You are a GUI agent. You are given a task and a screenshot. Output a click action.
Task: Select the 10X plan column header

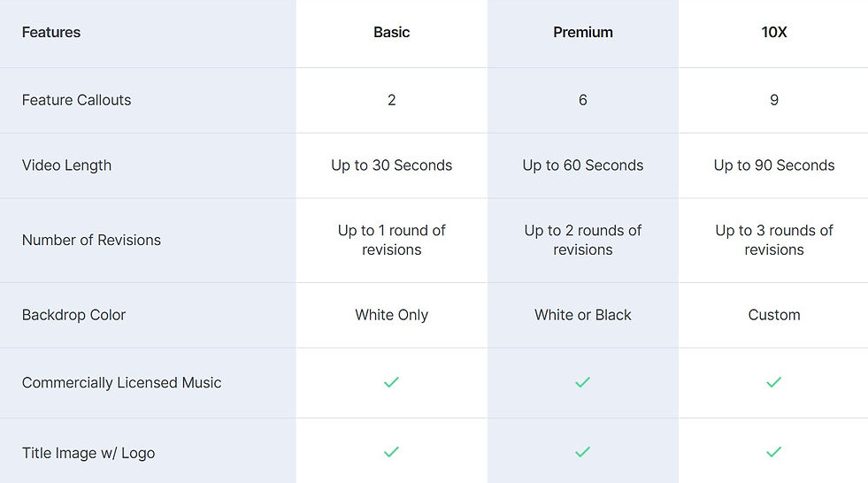click(x=773, y=33)
